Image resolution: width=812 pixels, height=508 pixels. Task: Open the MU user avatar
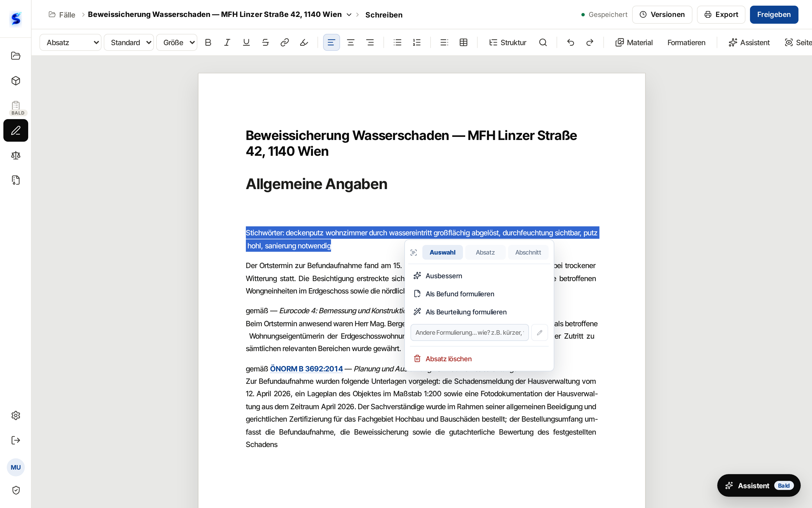(16, 467)
